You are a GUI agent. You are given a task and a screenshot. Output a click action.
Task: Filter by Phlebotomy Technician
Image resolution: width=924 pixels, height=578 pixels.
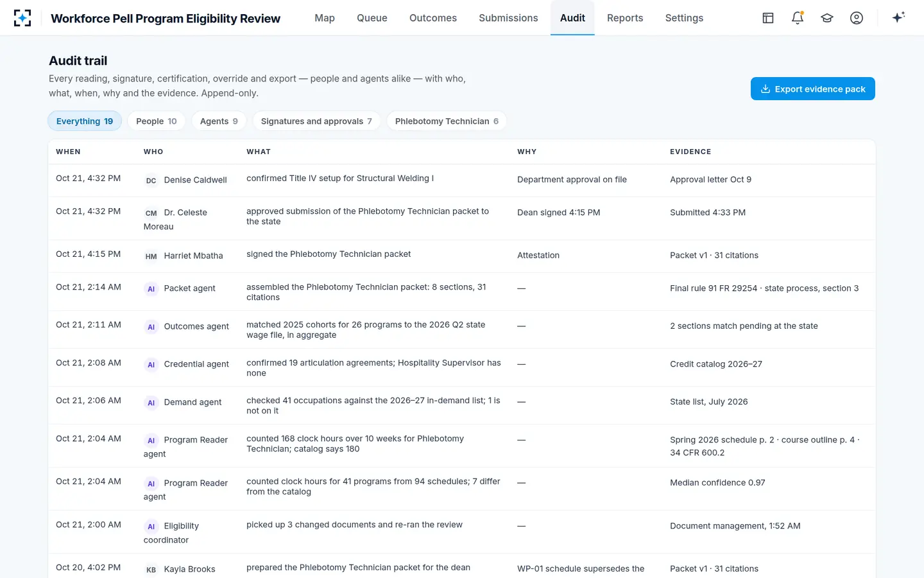(x=447, y=121)
